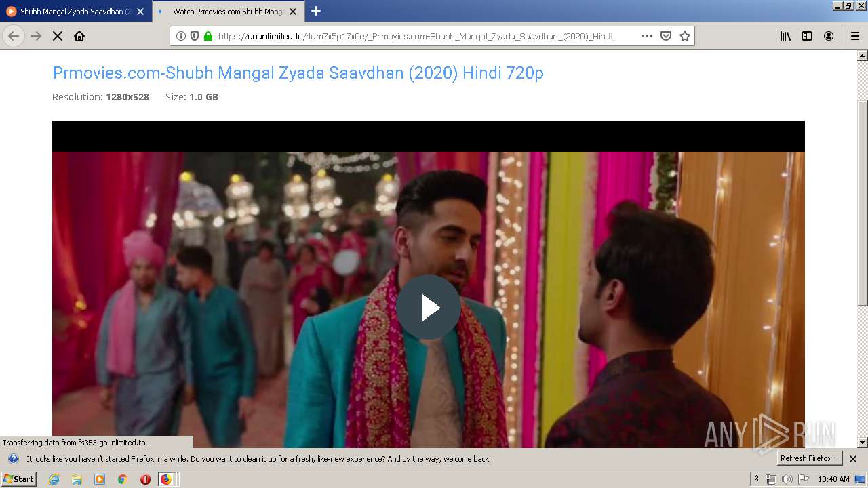Open Firefox account menu
This screenshot has height=488, width=868.
(x=829, y=36)
